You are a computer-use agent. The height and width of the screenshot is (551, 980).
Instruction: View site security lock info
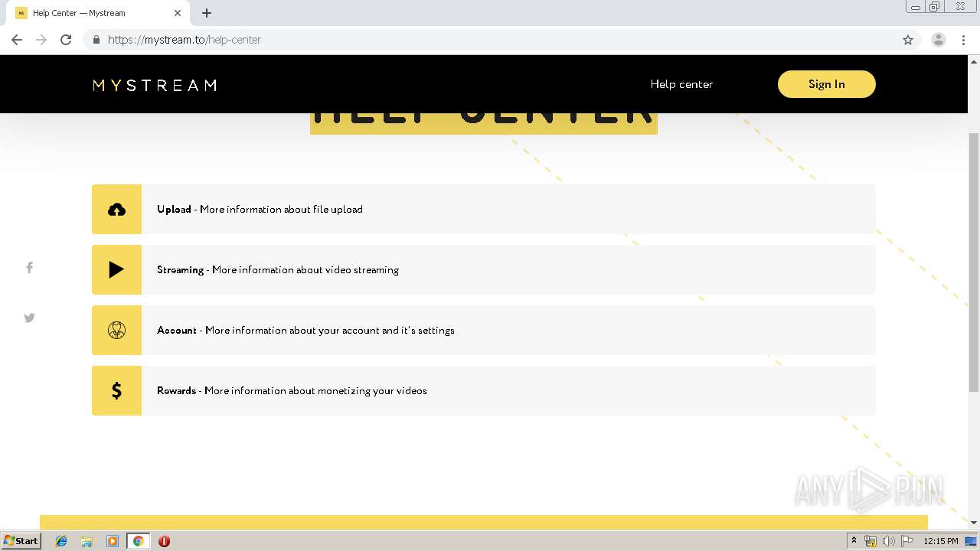click(96, 40)
